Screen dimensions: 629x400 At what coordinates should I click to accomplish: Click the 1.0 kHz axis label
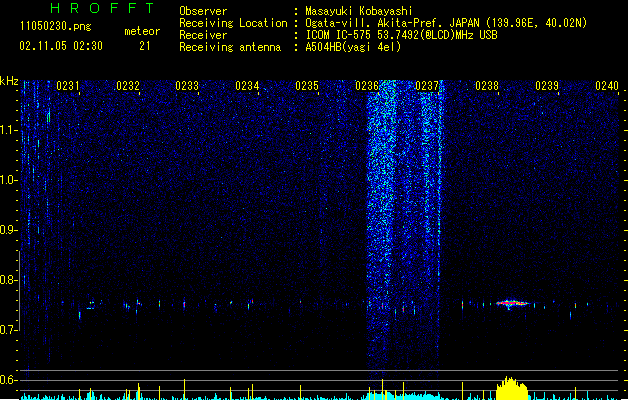[8, 180]
